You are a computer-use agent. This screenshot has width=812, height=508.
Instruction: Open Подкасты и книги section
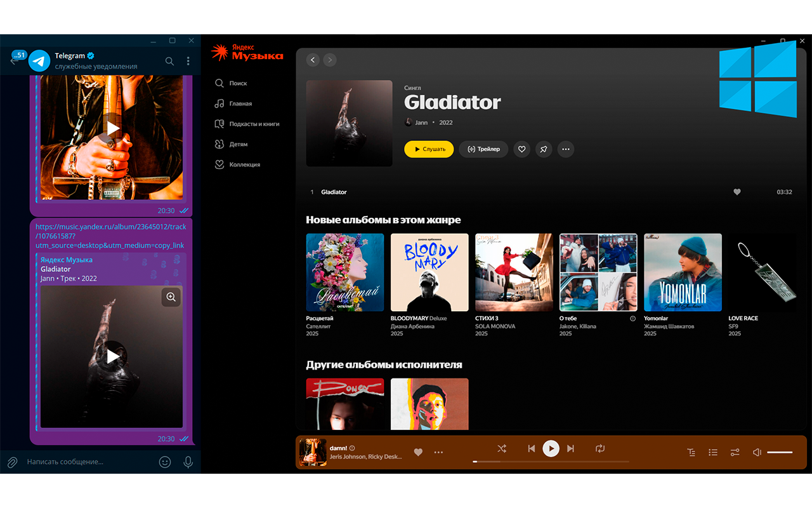click(247, 124)
